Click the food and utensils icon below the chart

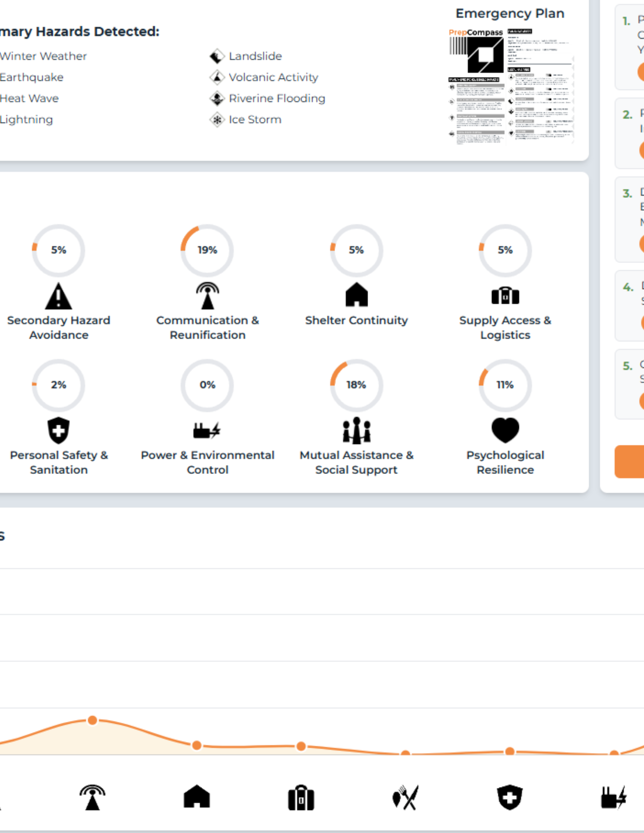(x=405, y=797)
